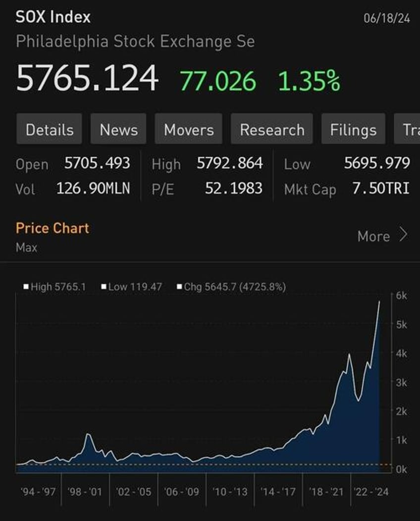Tap the '94 - '97 axis label
Screen dimensions: 420x521
38,491
